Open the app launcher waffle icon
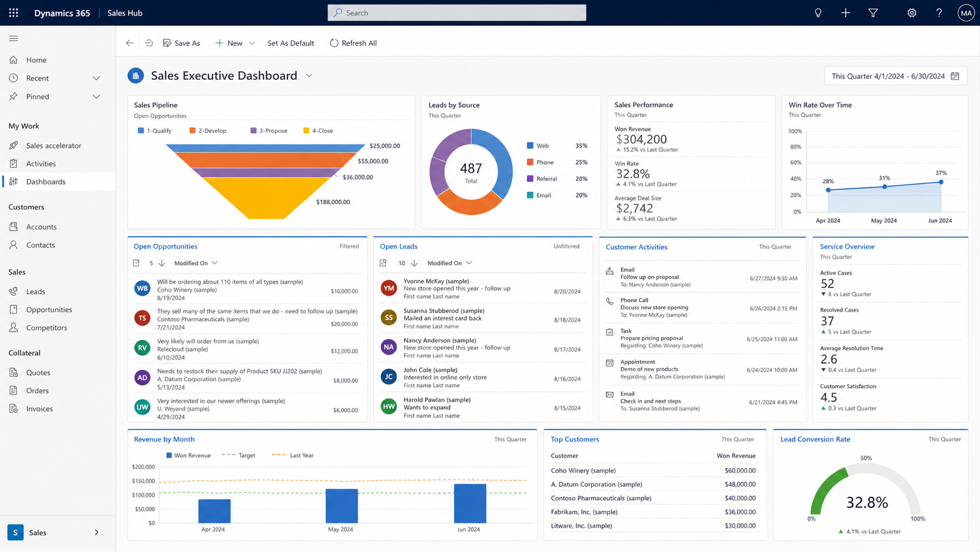This screenshot has height=552, width=980. [13, 12]
